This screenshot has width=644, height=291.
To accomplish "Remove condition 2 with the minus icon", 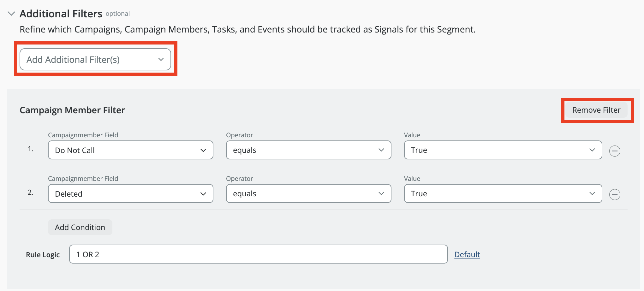I will tap(614, 194).
